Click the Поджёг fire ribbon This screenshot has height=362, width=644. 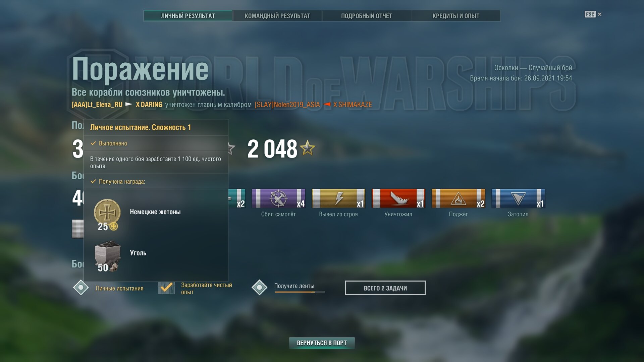[x=458, y=198]
